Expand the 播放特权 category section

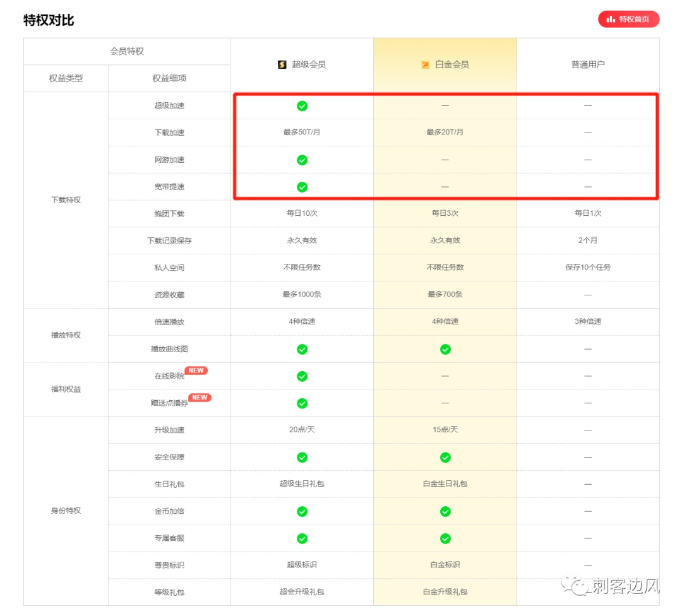(x=65, y=335)
